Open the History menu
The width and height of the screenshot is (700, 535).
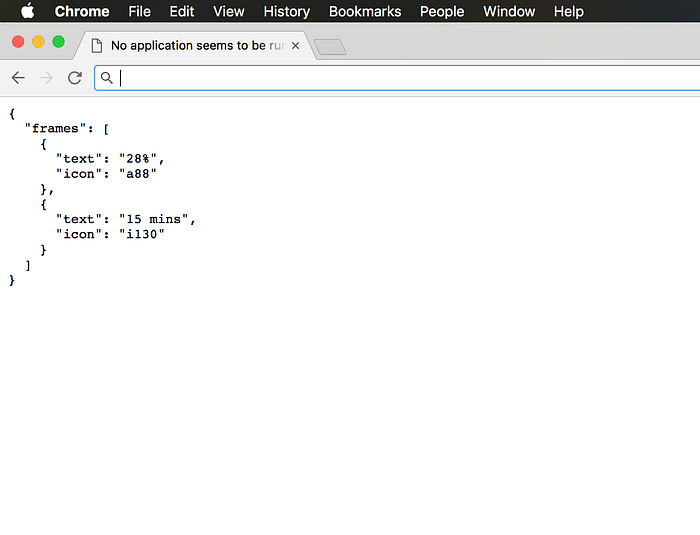[x=287, y=11]
